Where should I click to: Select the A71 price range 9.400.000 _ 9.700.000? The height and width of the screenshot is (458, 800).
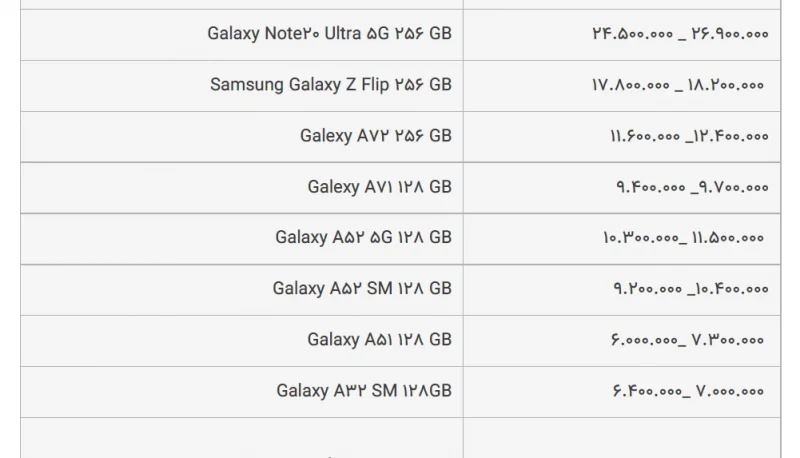[691, 187]
